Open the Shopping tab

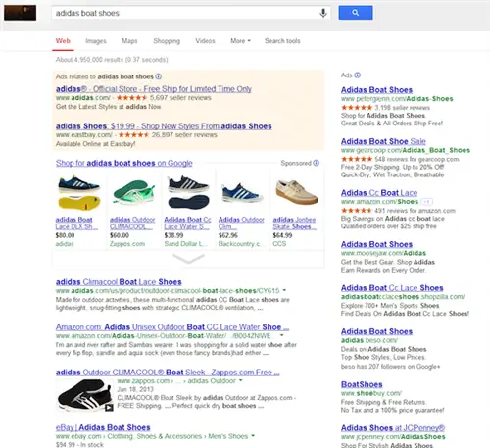[x=167, y=41]
